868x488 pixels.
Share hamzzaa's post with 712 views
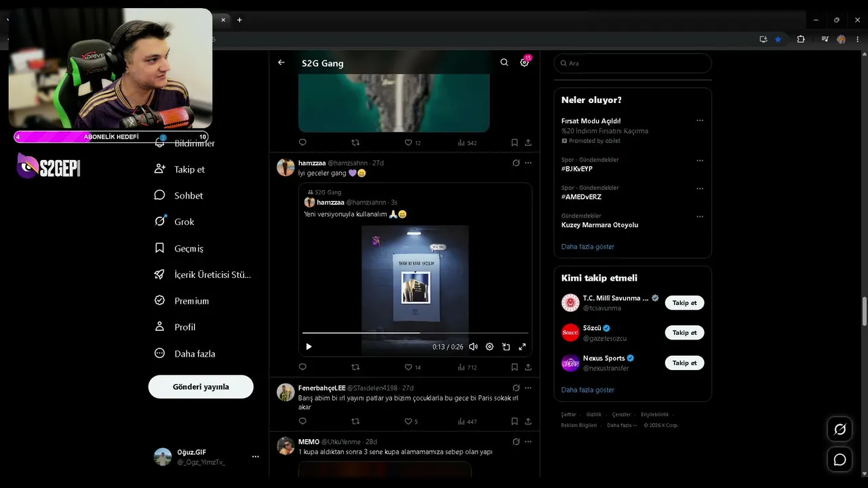[528, 367]
